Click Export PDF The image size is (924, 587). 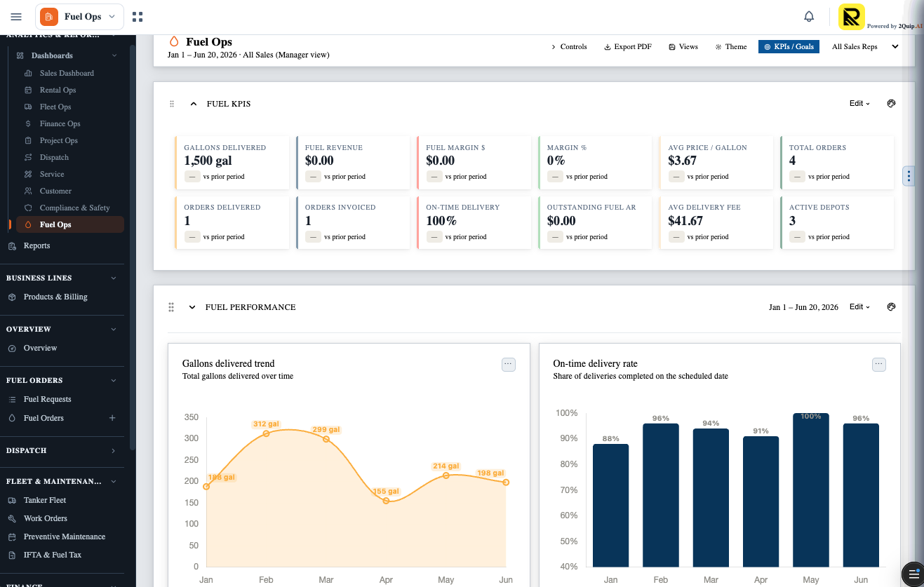[x=627, y=47]
